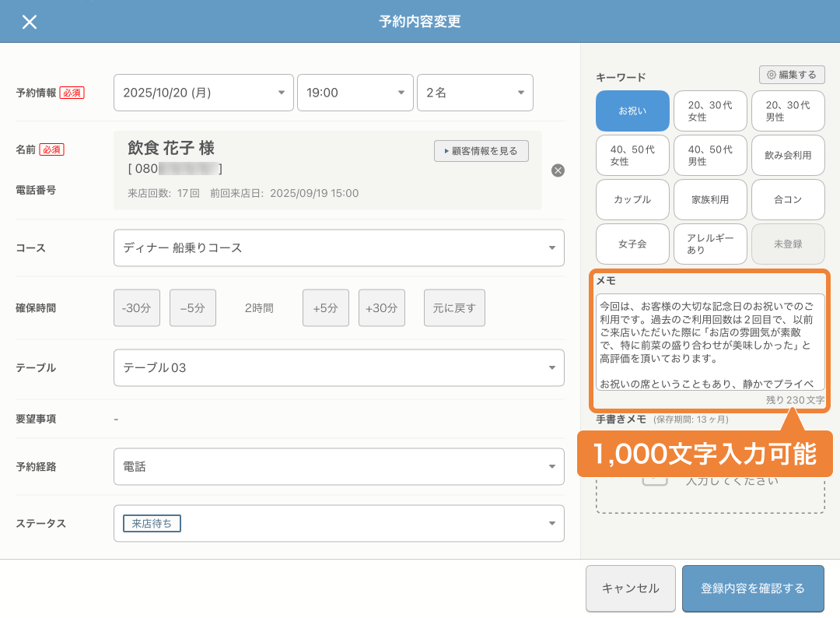Image resolution: width=840 pixels, height=618 pixels.
Task: Open the reservation date 2025/10/20 dropdown
Action: point(203,92)
